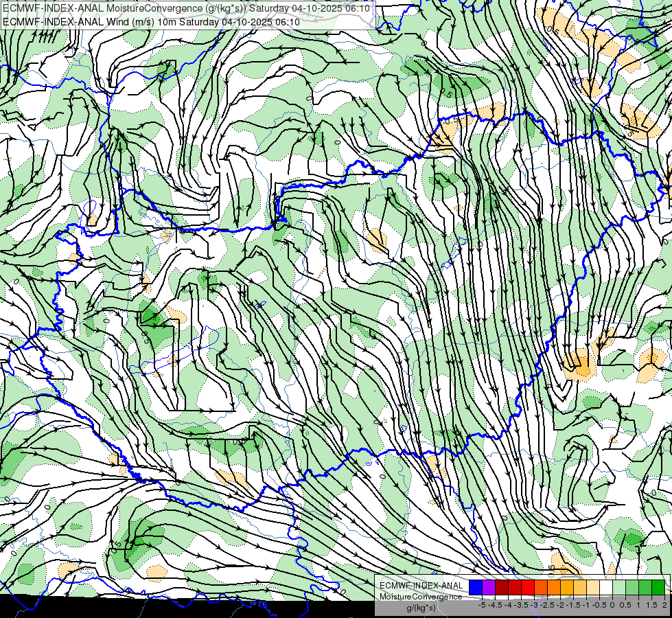
Task: Select the white legend swatch
Action: [x=606, y=587]
